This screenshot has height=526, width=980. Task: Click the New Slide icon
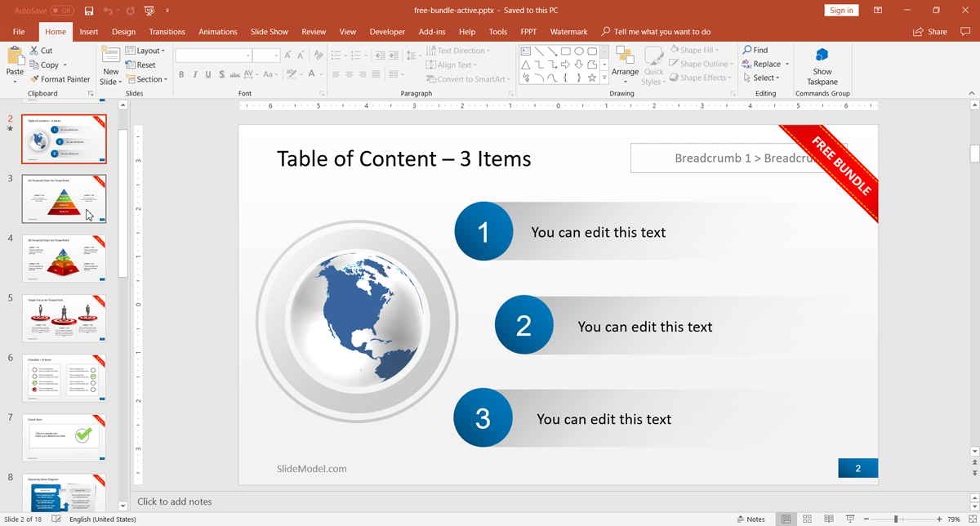(x=110, y=56)
